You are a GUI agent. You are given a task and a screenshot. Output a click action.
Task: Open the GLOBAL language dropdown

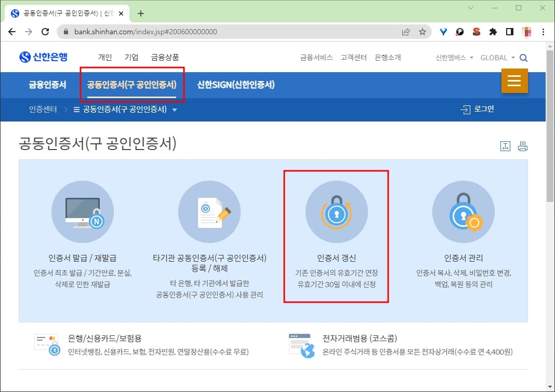tap(495, 58)
